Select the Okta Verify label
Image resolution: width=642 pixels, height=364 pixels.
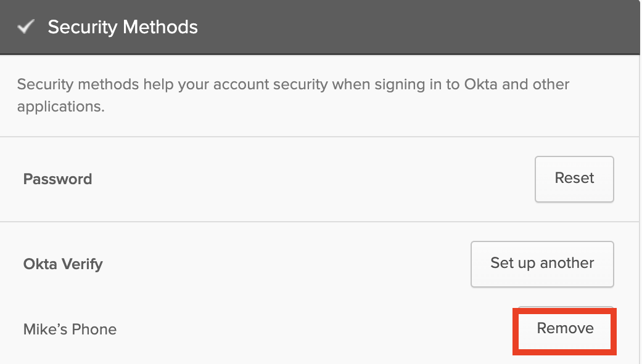click(63, 264)
